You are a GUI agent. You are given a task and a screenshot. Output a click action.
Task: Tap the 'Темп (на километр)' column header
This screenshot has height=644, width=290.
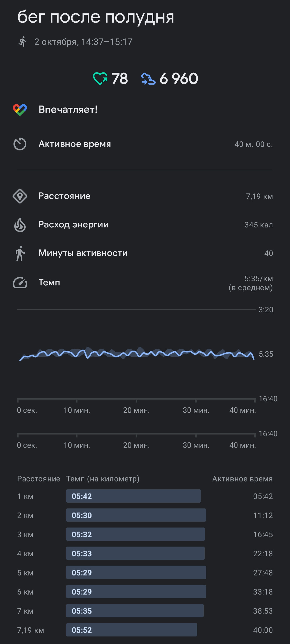[x=103, y=479]
